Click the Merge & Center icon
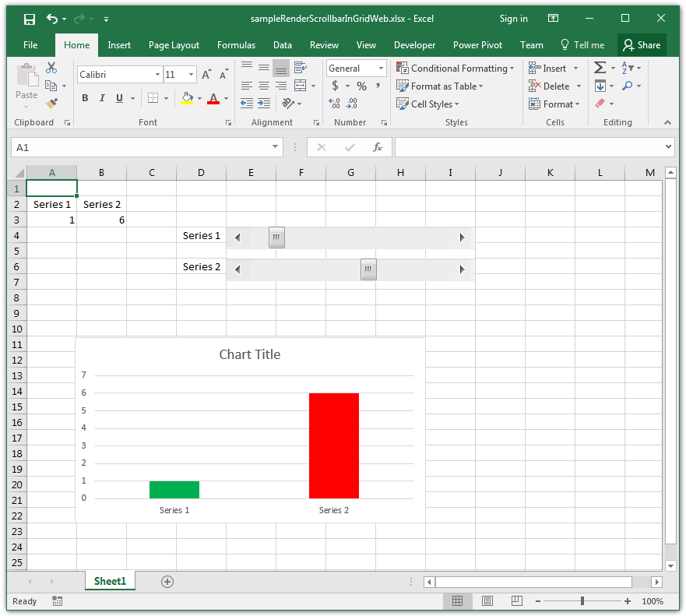Image resolution: width=686 pixels, height=616 pixels. tap(301, 86)
